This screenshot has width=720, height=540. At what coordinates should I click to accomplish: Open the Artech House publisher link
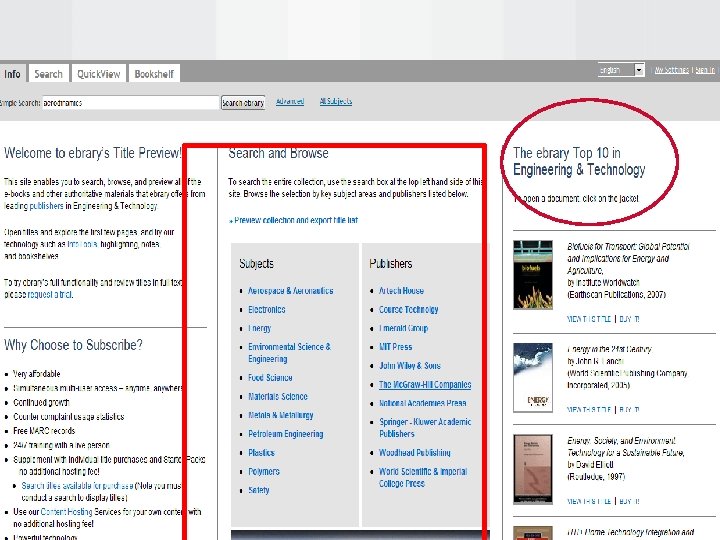click(x=401, y=291)
